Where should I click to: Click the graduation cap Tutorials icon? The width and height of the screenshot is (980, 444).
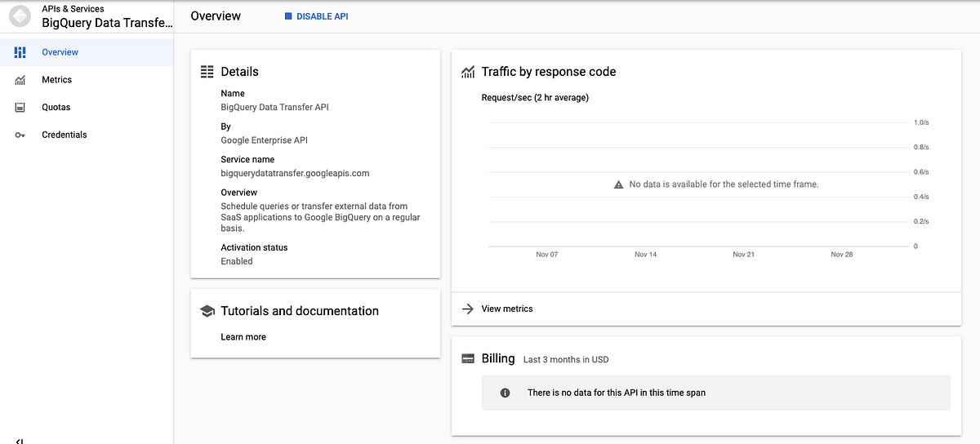[207, 311]
